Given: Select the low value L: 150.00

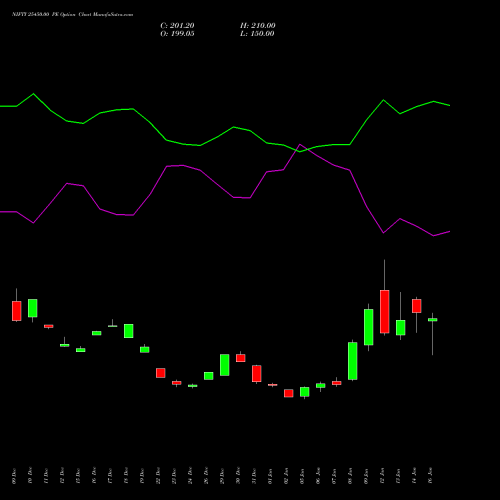Looking at the screenshot, I should [257, 34].
